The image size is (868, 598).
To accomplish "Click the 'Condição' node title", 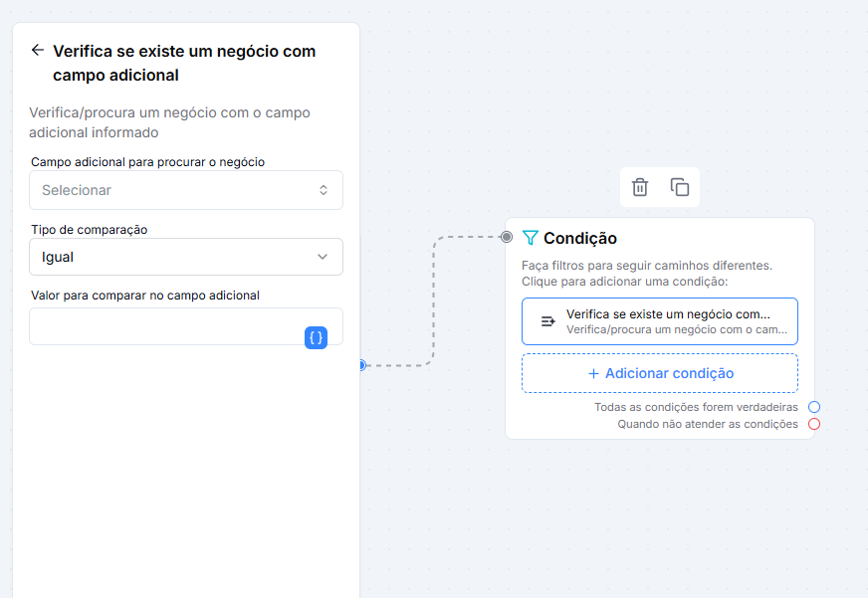I will 580,238.
